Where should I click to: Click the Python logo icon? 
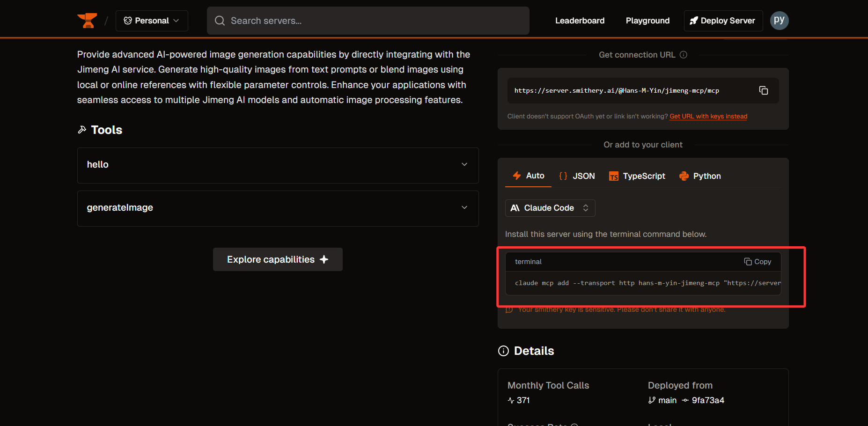(x=684, y=176)
